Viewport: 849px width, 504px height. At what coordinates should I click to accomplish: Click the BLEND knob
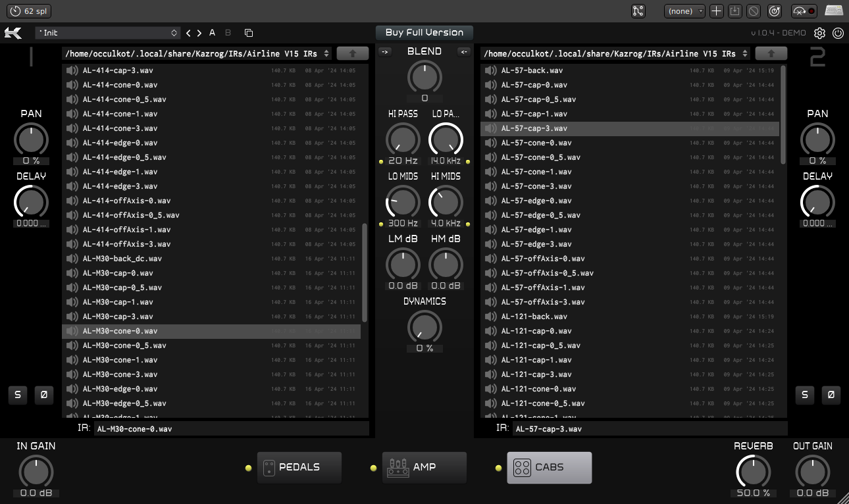424,76
